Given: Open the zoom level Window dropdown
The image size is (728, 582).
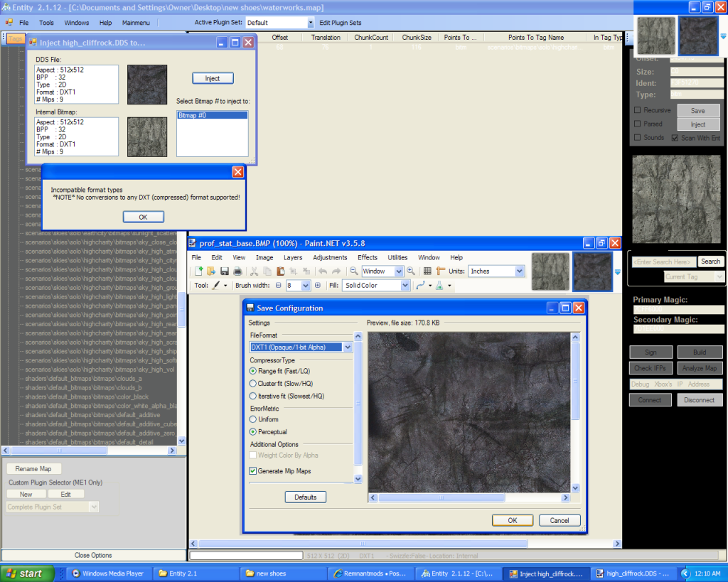Looking at the screenshot, I should pos(399,271).
